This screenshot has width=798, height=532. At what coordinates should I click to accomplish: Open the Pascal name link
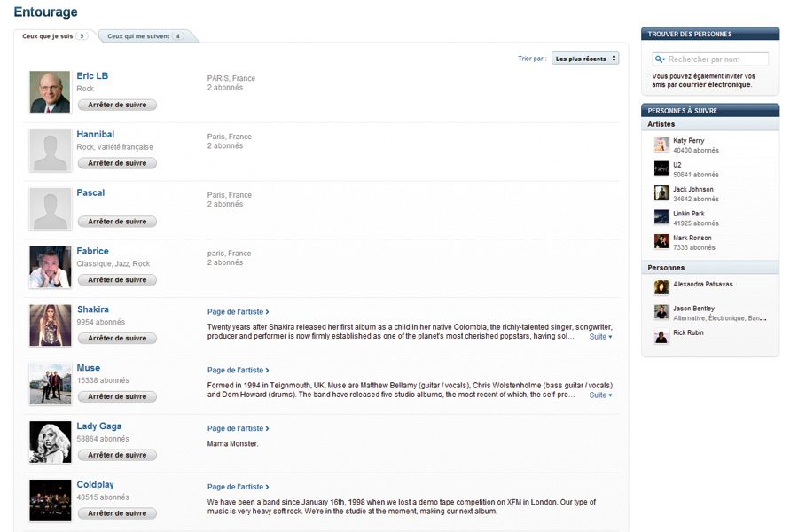tap(90, 193)
